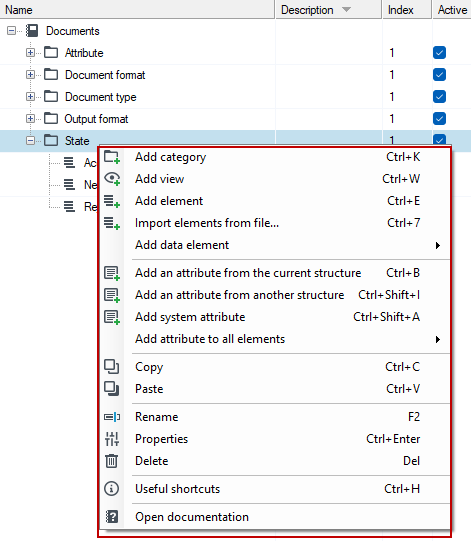Choose Delete from the context menu
The width and height of the screenshot is (471, 541).
[x=275, y=461]
